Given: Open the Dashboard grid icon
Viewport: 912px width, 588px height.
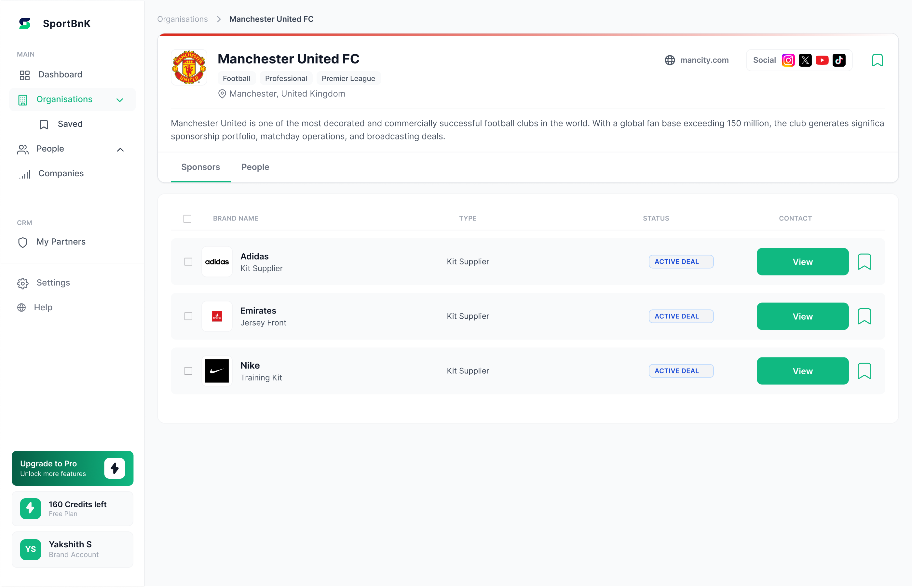Looking at the screenshot, I should [24, 75].
